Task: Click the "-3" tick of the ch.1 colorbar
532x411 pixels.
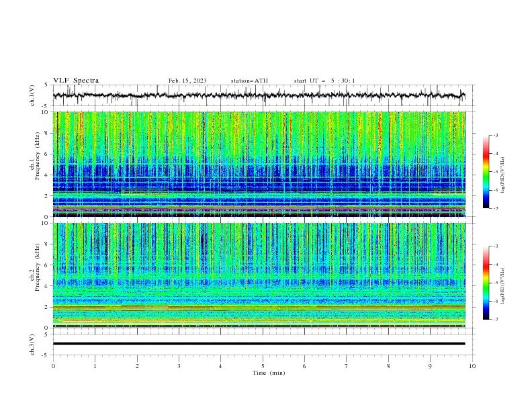Action: [x=495, y=135]
